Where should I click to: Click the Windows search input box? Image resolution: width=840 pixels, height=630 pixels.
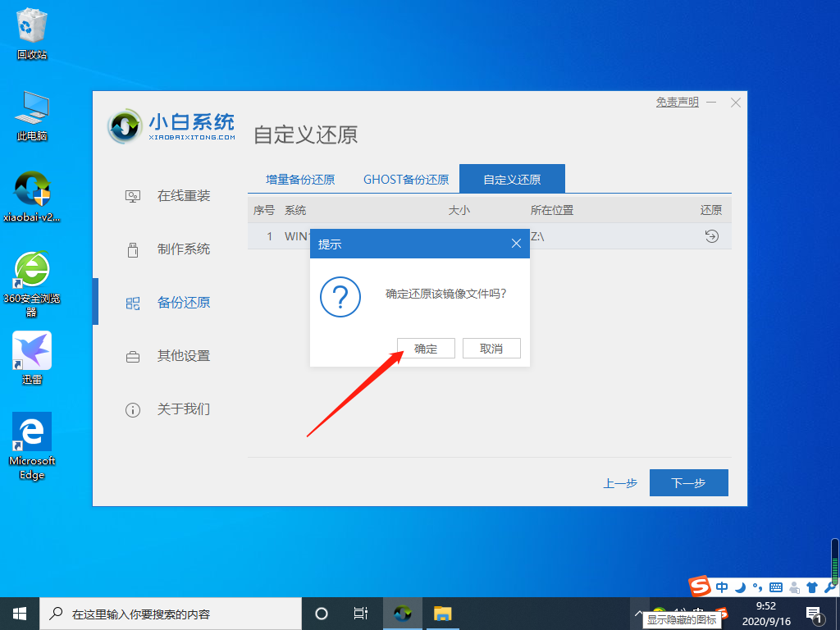click(x=171, y=614)
